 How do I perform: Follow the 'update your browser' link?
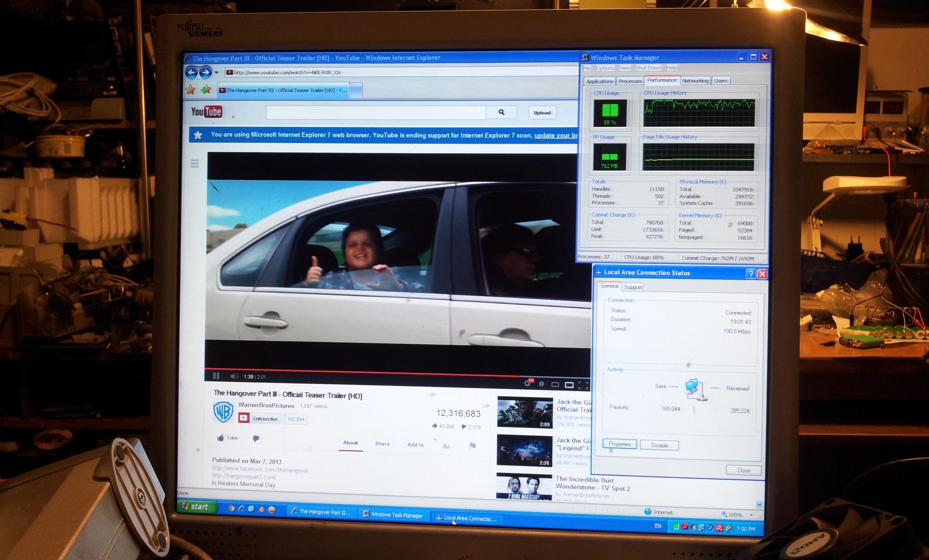(556, 135)
